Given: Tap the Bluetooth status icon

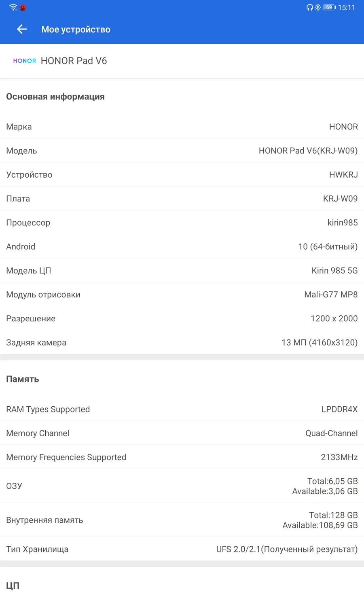Looking at the screenshot, I should pyautogui.click(x=318, y=7).
